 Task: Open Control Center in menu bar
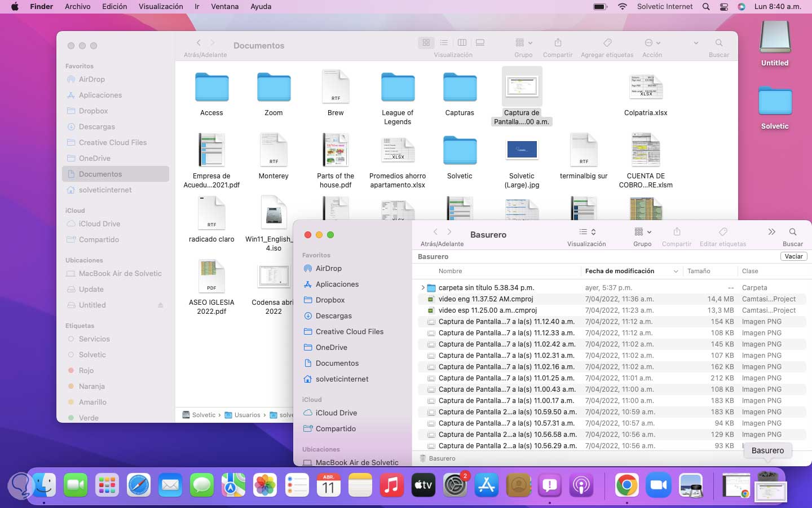click(724, 7)
